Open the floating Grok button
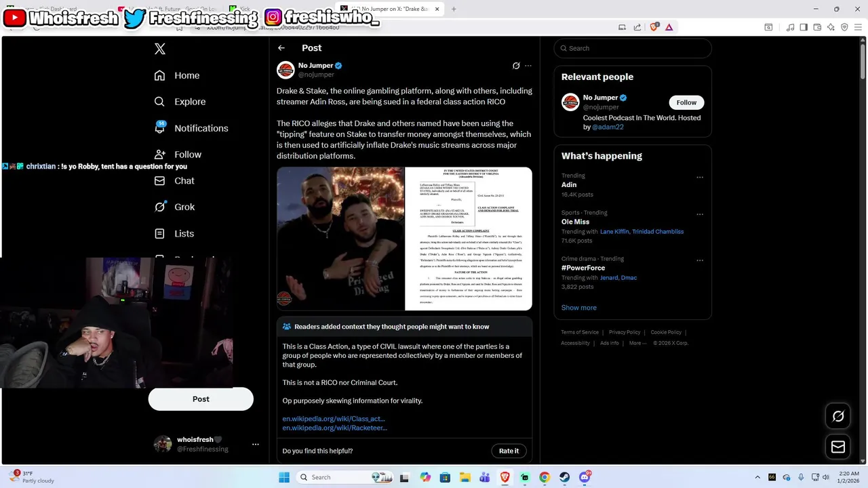Image resolution: width=868 pixels, height=488 pixels. pyautogui.click(x=838, y=416)
